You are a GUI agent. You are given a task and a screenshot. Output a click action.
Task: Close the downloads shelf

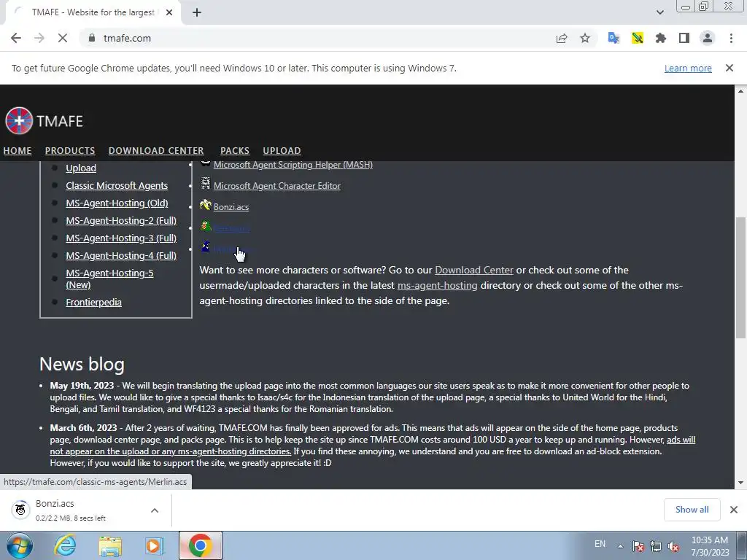[734, 510]
